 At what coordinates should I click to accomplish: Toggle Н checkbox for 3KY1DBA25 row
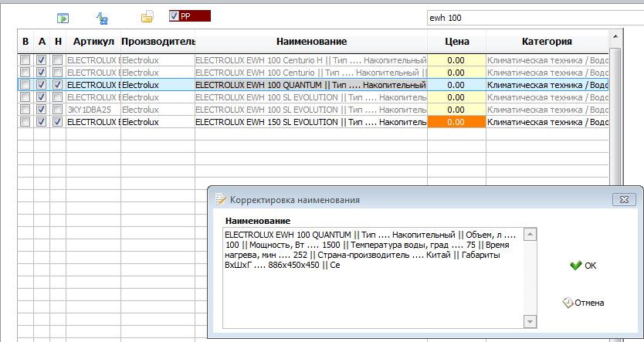click(x=58, y=109)
